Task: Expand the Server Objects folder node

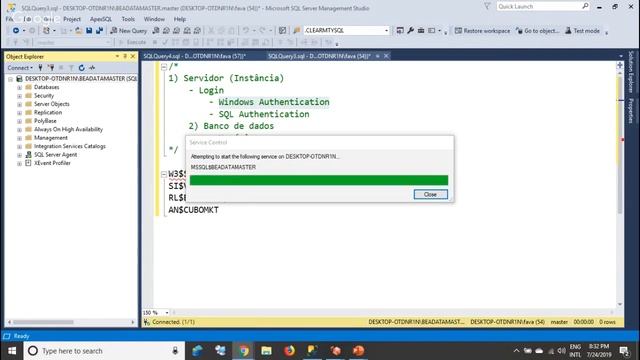Action: pyautogui.click(x=19, y=104)
